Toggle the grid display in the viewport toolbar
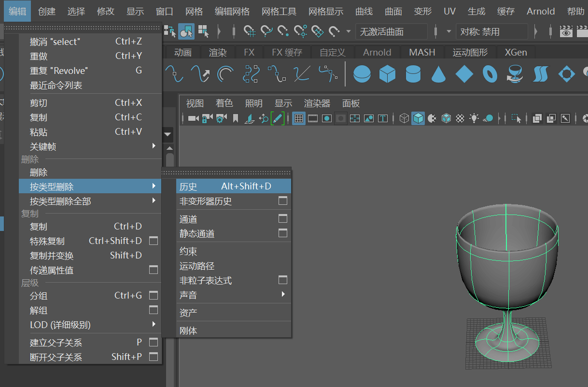 (x=299, y=118)
